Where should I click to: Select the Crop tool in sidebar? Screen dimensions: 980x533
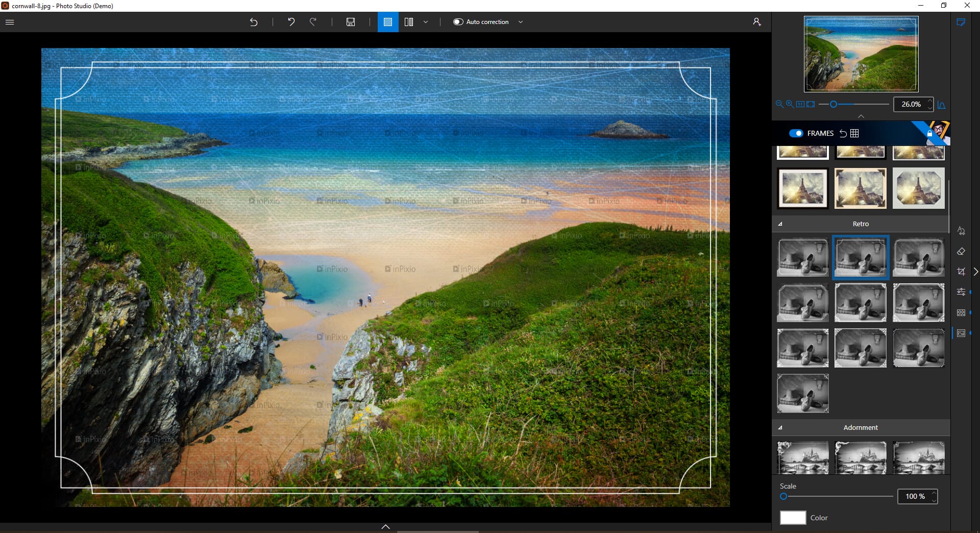coord(961,272)
